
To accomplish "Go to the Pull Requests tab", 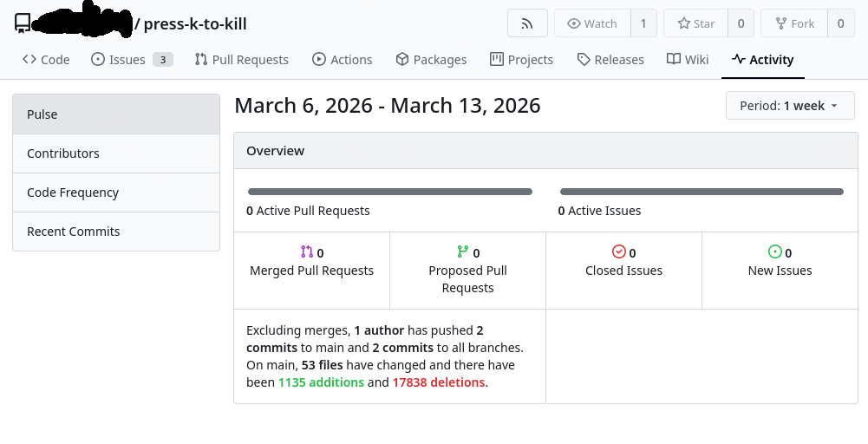I will pyautogui.click(x=241, y=59).
